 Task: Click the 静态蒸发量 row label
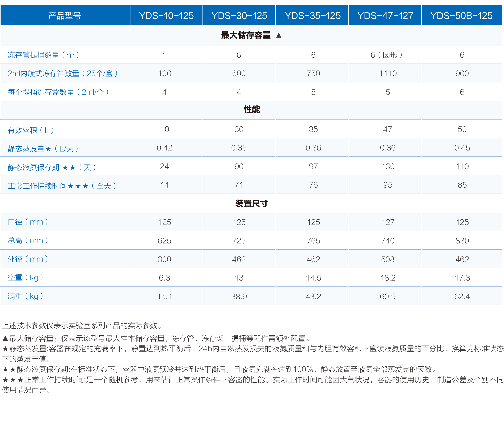tap(43, 149)
